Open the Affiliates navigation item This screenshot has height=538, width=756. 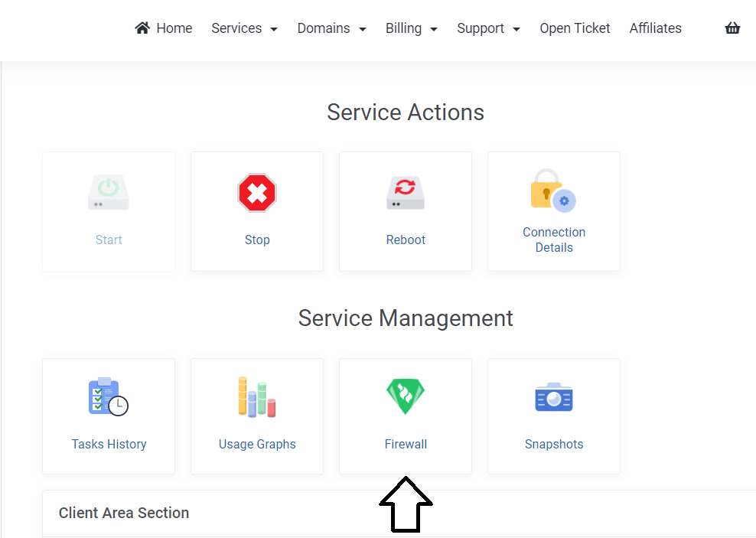(x=655, y=28)
